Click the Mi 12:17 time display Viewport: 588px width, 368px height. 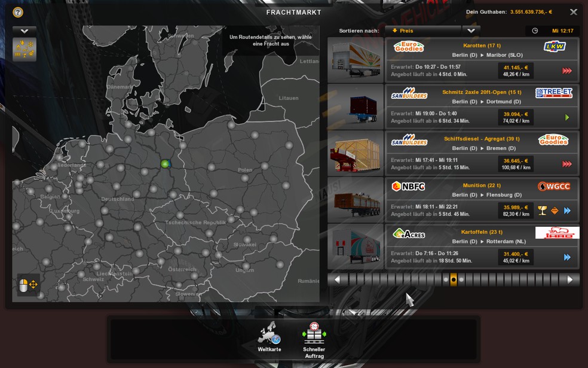pos(562,31)
